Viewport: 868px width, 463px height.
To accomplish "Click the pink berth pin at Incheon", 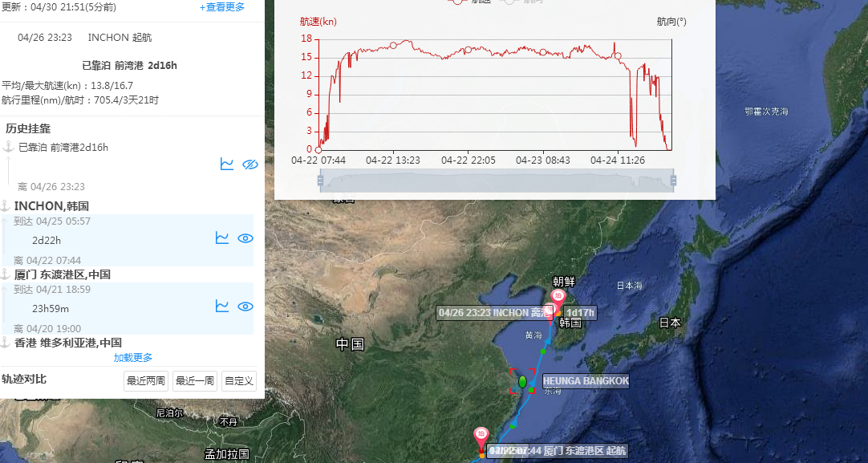I will click(558, 297).
